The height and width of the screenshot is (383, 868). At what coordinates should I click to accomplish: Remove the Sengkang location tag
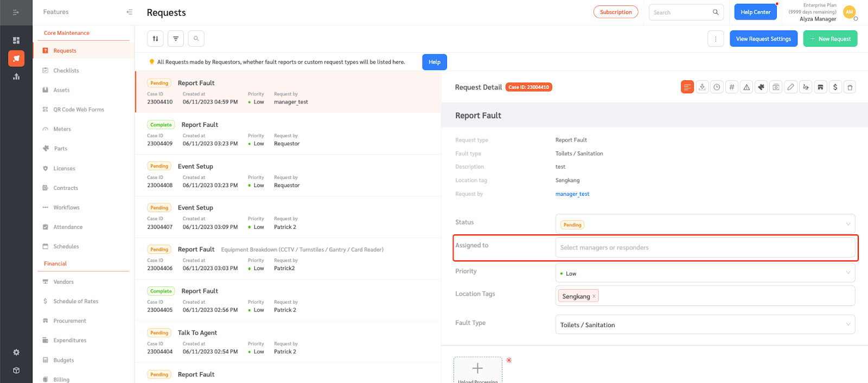click(594, 296)
